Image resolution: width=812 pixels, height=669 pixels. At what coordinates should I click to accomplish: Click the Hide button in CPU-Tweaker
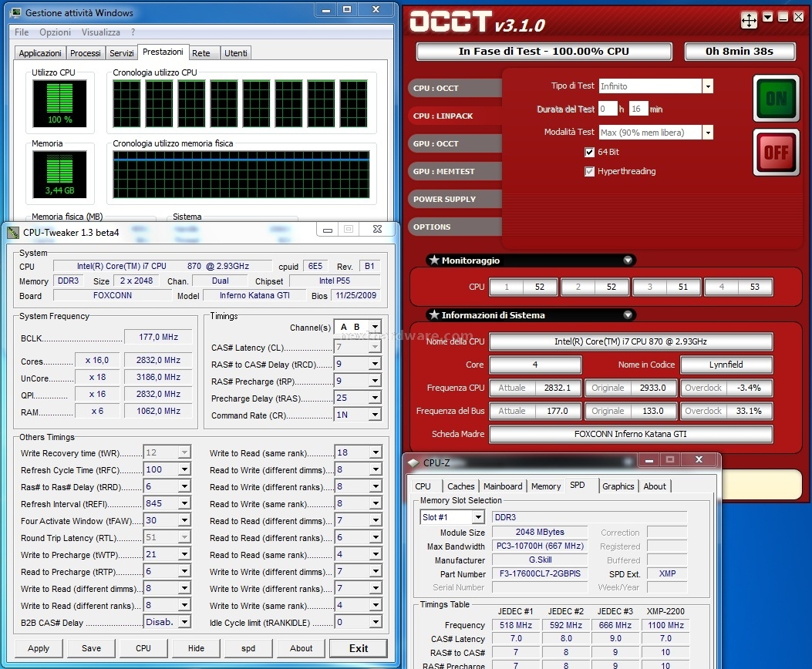click(196, 648)
